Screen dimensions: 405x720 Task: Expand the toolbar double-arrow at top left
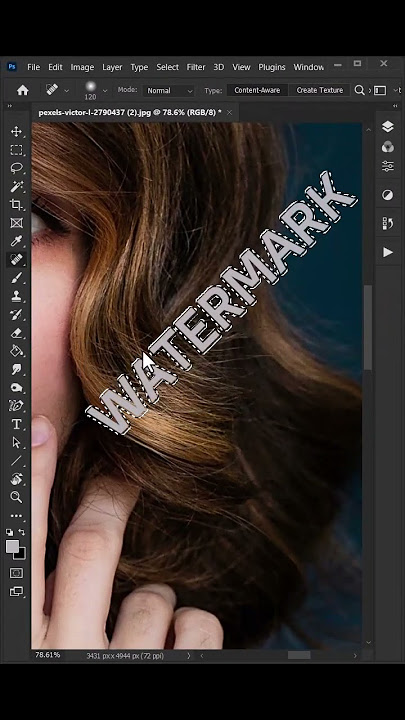tap(10, 106)
